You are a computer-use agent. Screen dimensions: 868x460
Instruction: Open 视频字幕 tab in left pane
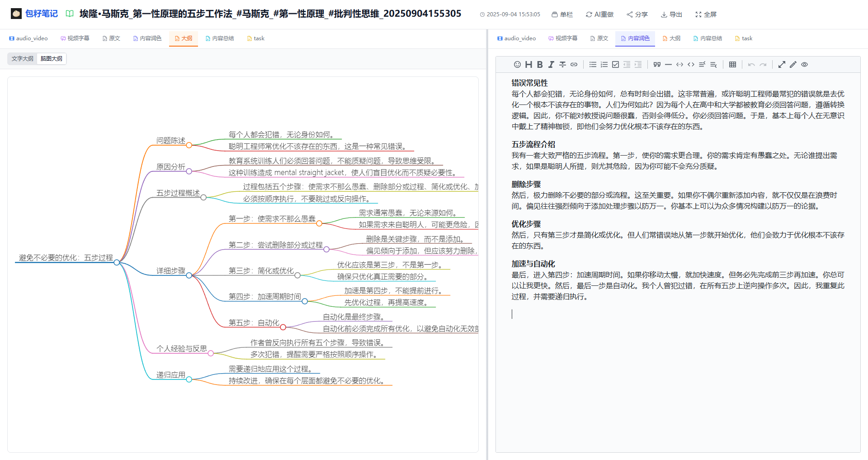pos(75,38)
